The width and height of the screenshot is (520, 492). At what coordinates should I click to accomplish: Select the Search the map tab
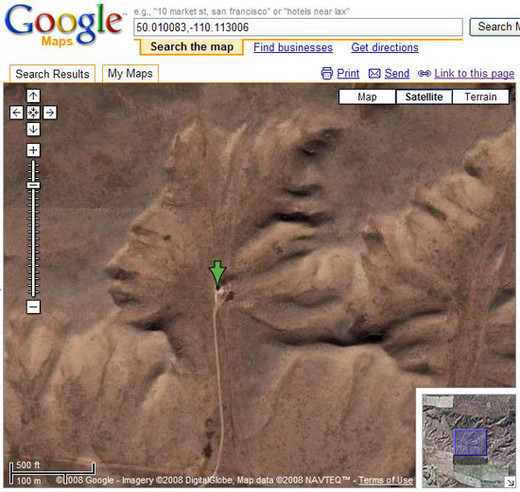pos(192,47)
